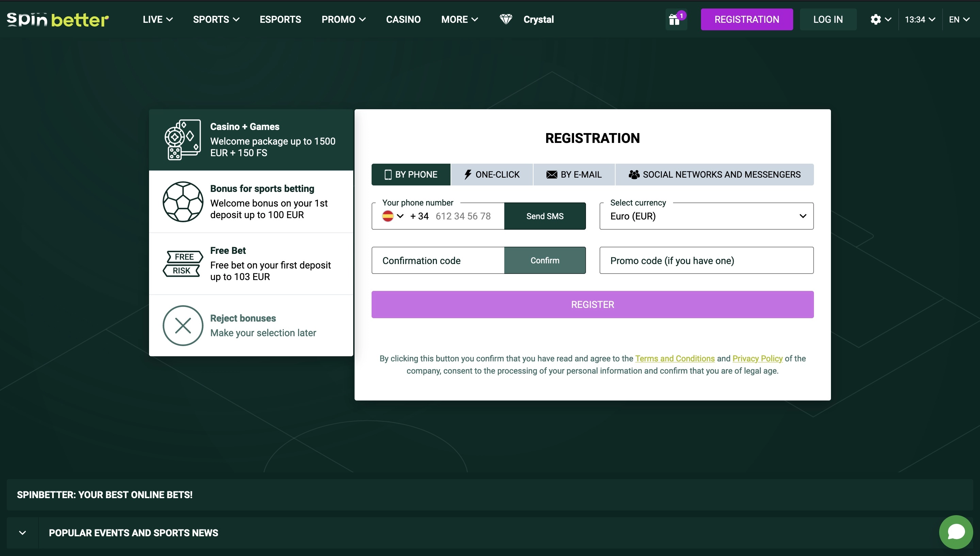Click the Send SMS button
Image resolution: width=980 pixels, height=556 pixels.
[545, 216]
